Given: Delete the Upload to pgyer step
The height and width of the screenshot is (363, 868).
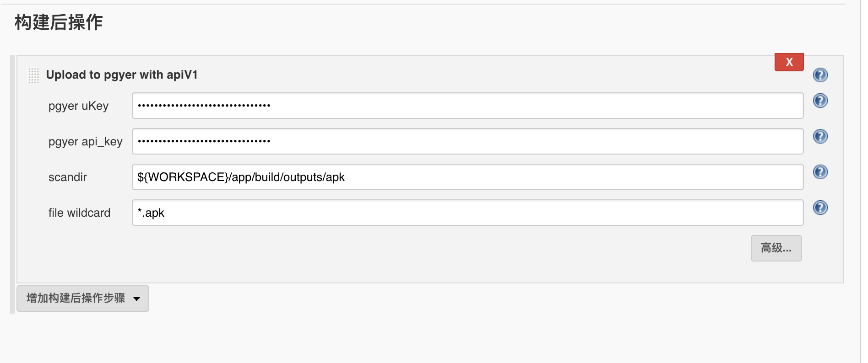Looking at the screenshot, I should pyautogui.click(x=789, y=62).
